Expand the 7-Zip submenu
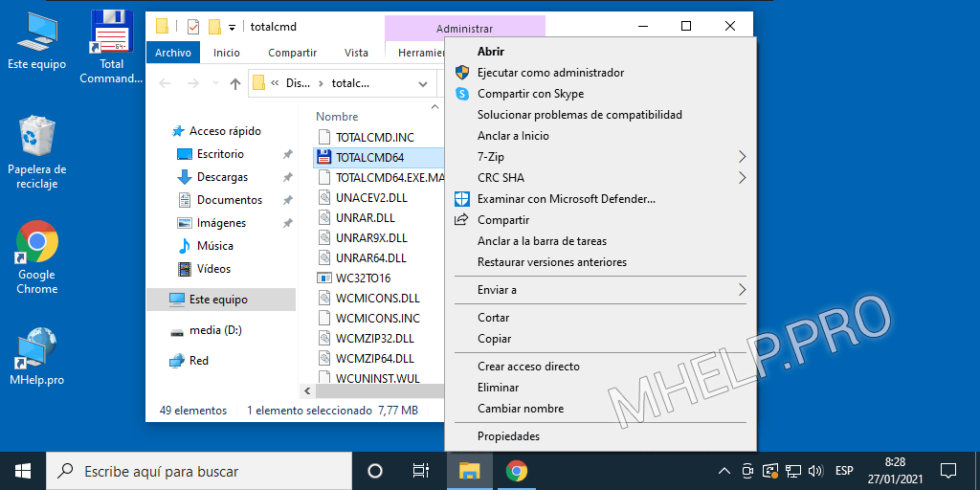 742,157
